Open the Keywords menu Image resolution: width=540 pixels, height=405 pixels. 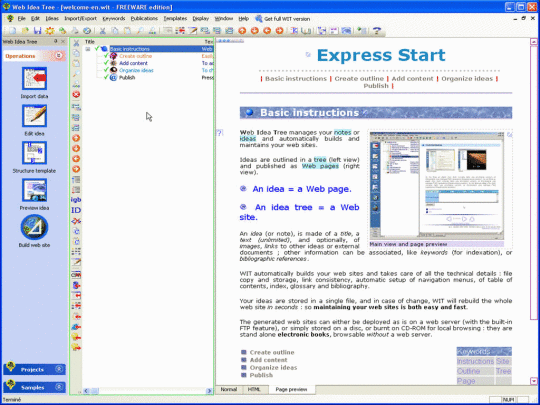pos(114,19)
